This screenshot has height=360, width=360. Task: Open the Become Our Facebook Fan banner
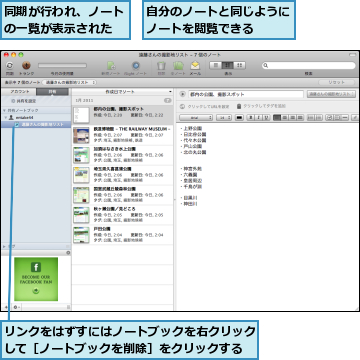36,279
